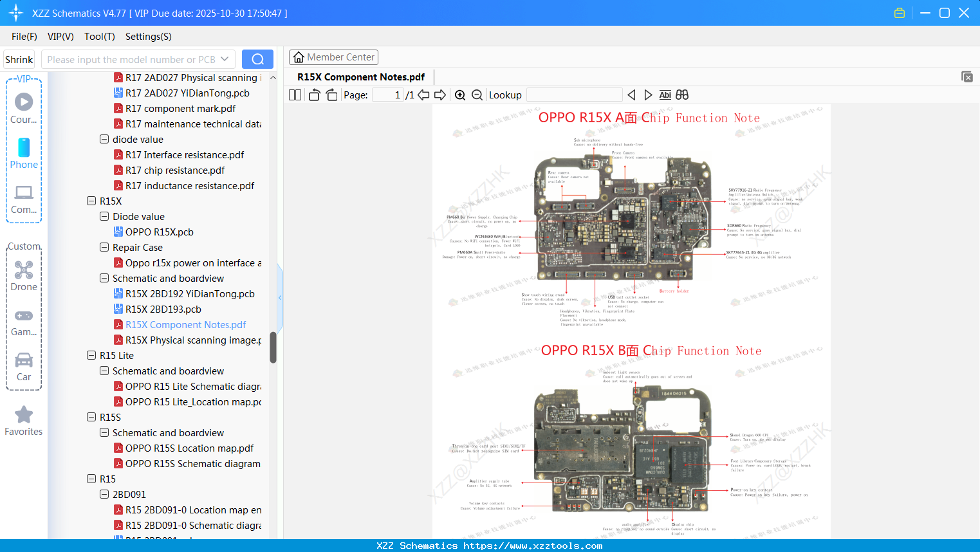Select the Game console category icon
The height and width of the screenshot is (552, 980).
pos(24,322)
